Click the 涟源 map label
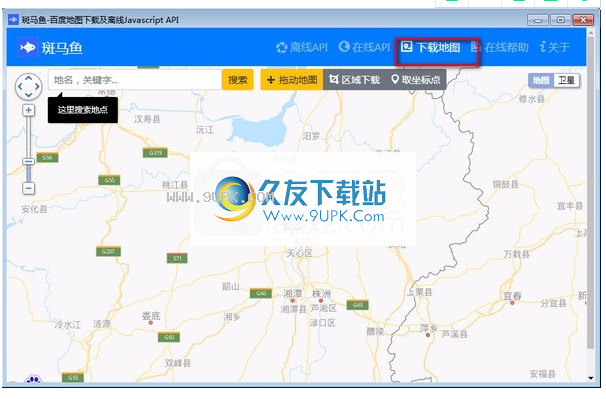The height and width of the screenshot is (399, 606). [x=102, y=324]
